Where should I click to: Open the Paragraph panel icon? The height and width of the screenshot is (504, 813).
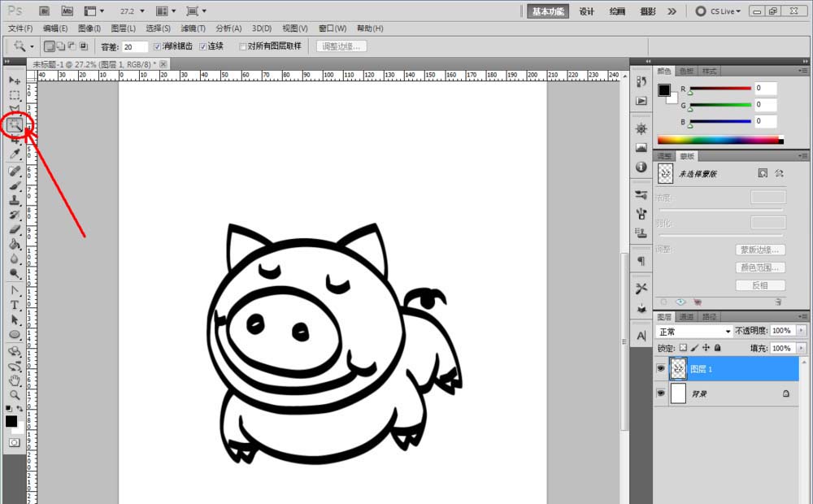[x=641, y=261]
